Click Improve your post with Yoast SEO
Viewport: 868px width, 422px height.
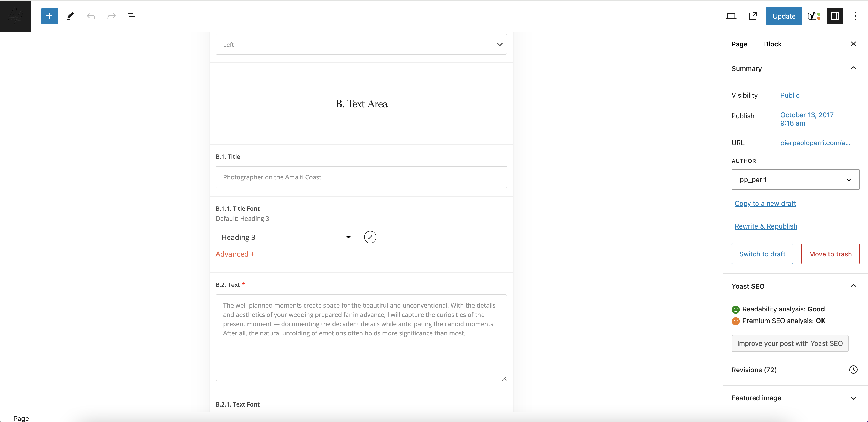point(790,343)
